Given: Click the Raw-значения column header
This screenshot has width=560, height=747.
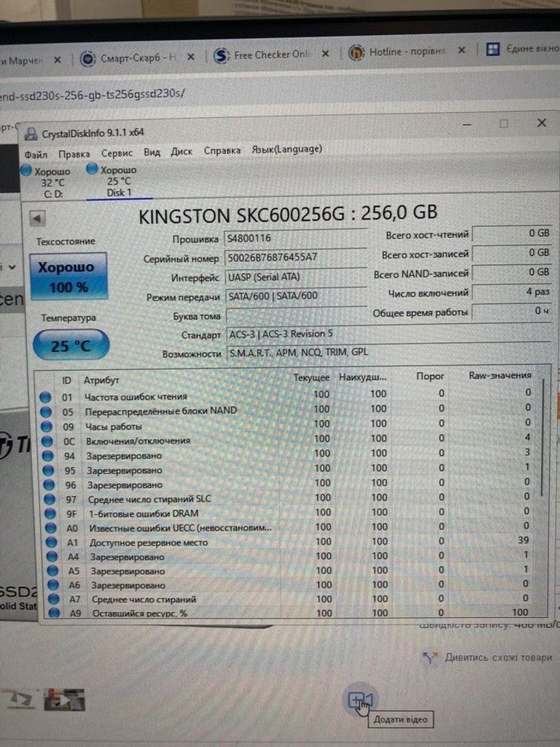Looking at the screenshot, I should pos(499,376).
